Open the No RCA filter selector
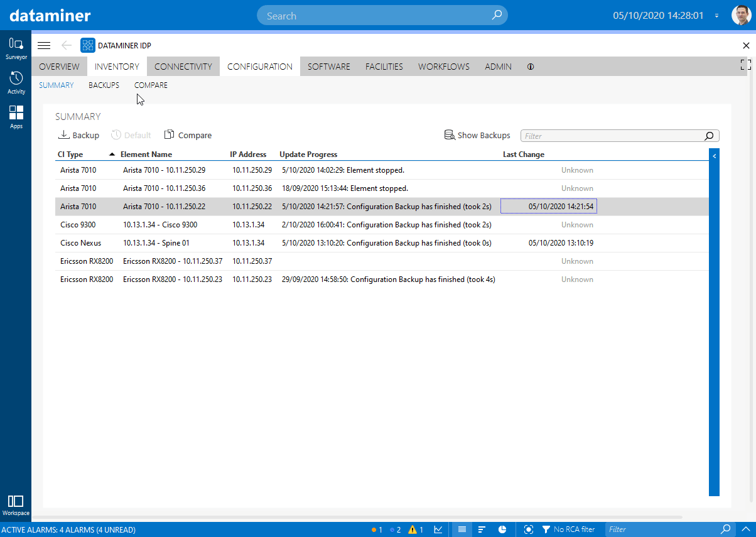 568,529
